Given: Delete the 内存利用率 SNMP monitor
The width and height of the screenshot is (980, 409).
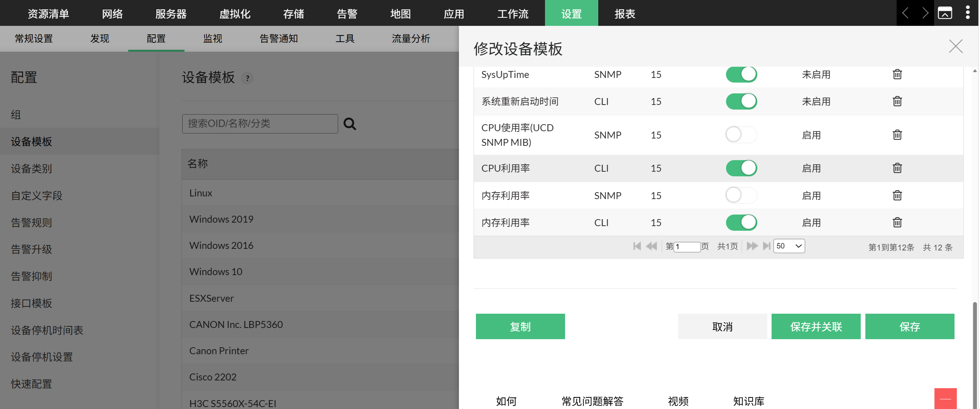Looking at the screenshot, I should tap(897, 195).
